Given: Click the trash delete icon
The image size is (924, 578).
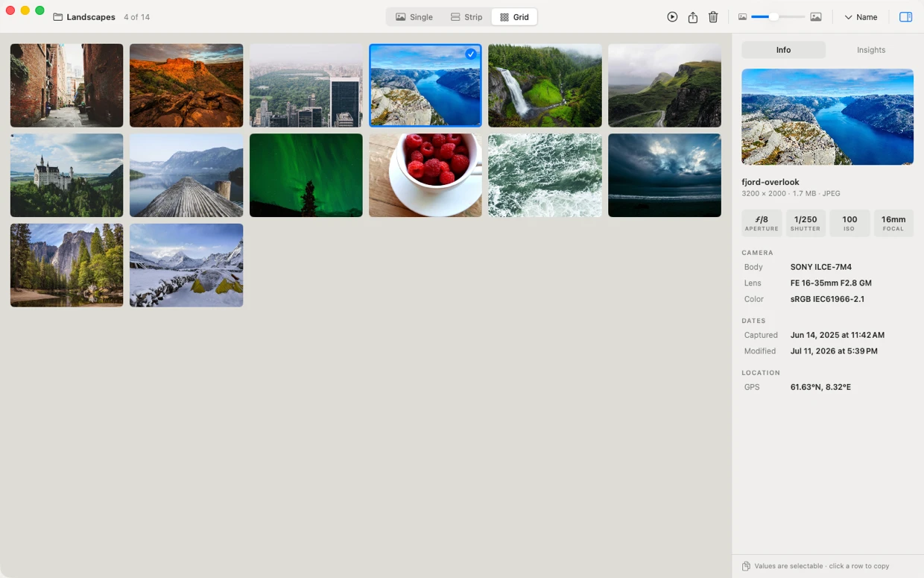Looking at the screenshot, I should pyautogui.click(x=713, y=17).
